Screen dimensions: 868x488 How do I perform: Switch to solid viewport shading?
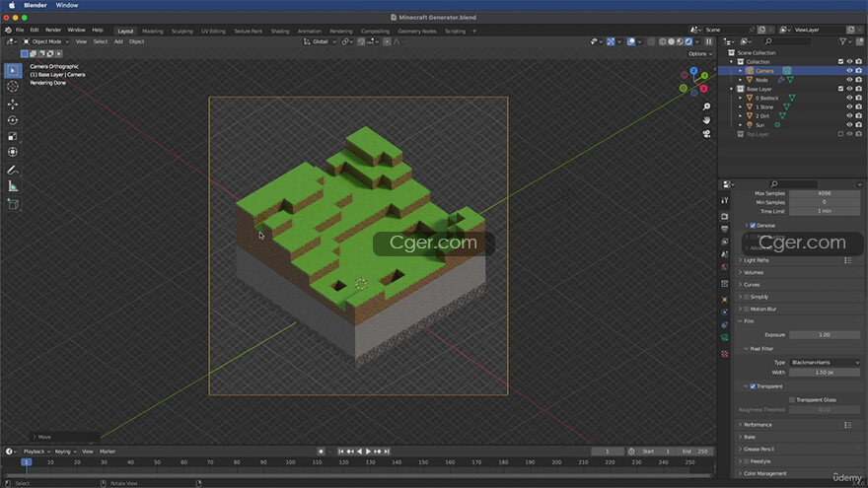coord(671,41)
